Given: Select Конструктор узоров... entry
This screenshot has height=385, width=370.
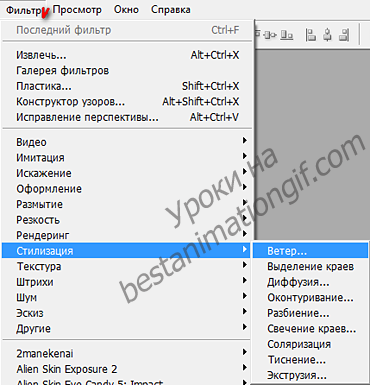Looking at the screenshot, I should 127,102.
